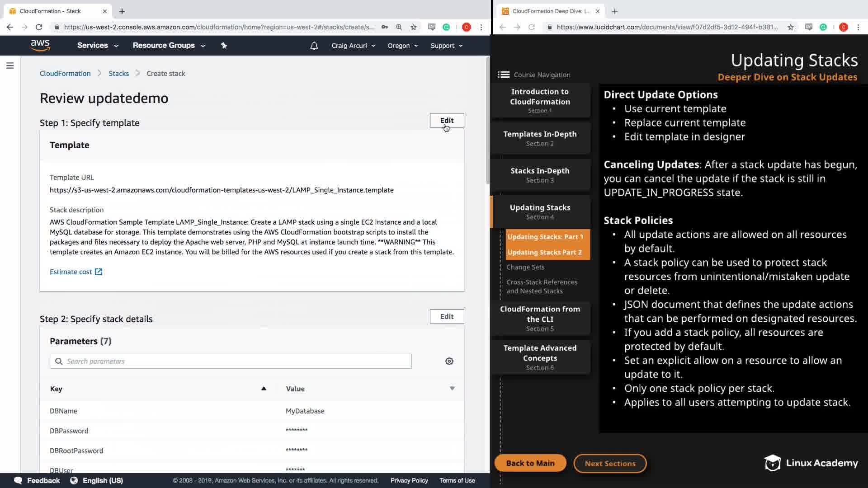
Task: Open the notifications bell
Action: tap(314, 46)
